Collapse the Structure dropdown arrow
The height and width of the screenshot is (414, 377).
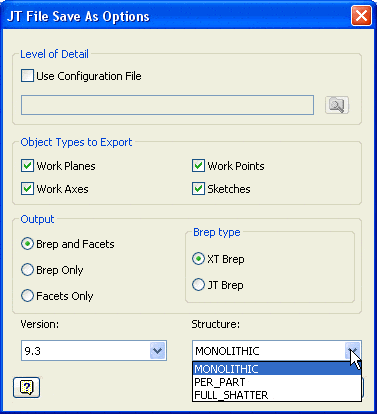click(353, 351)
